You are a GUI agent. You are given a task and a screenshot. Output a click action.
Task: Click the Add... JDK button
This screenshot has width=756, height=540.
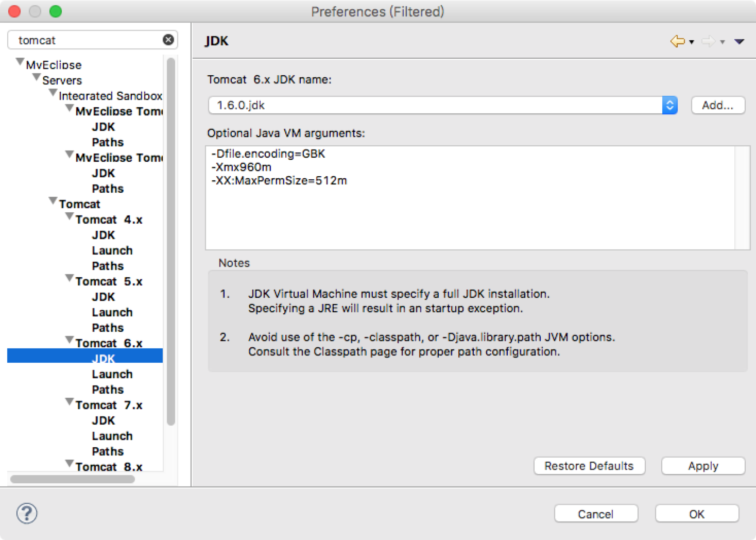point(718,105)
